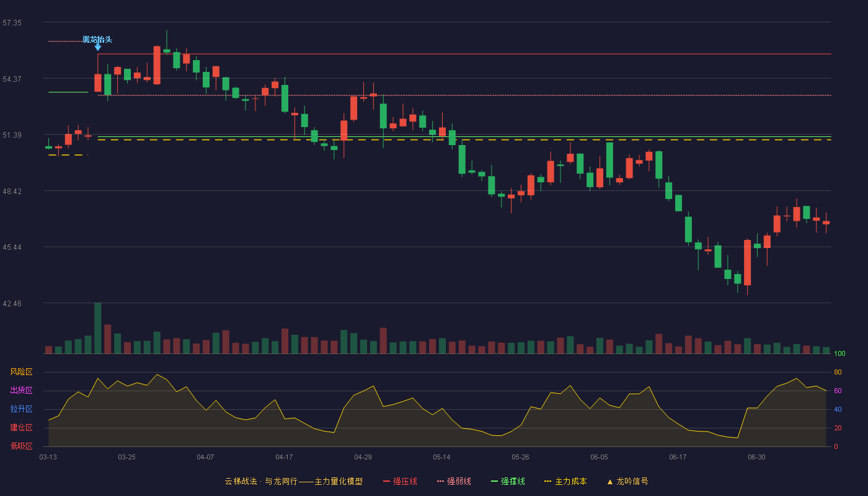The image size is (868, 496).
Task: Click the indicator axis value 40
Action: (838, 409)
